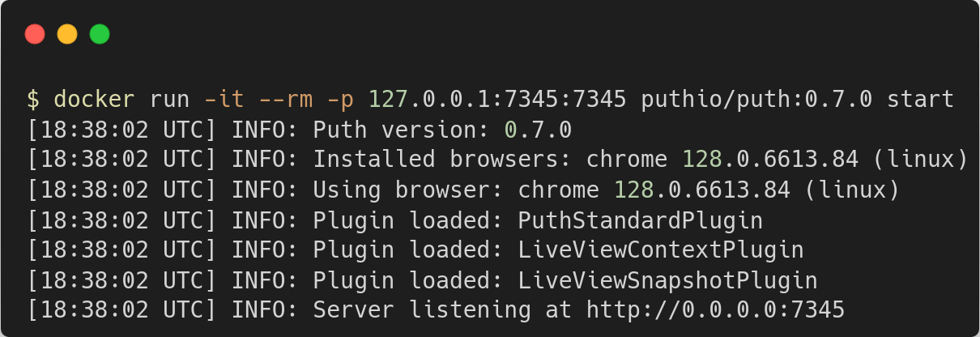Click the dollar sign shell prompt
Image resolution: width=980 pixels, height=337 pixels.
[x=32, y=100]
